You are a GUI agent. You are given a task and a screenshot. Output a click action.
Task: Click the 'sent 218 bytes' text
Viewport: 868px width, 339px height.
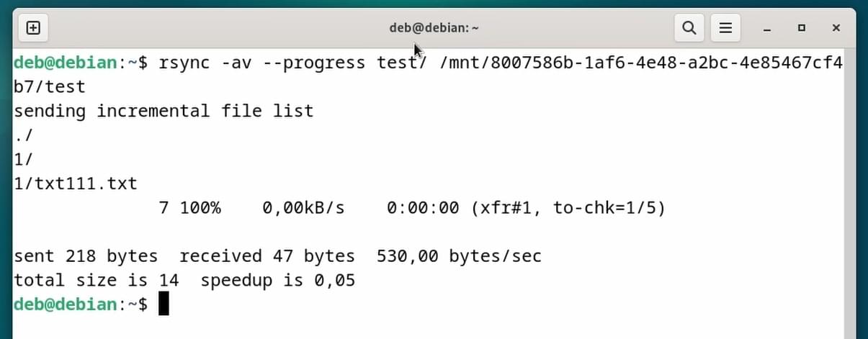click(86, 256)
